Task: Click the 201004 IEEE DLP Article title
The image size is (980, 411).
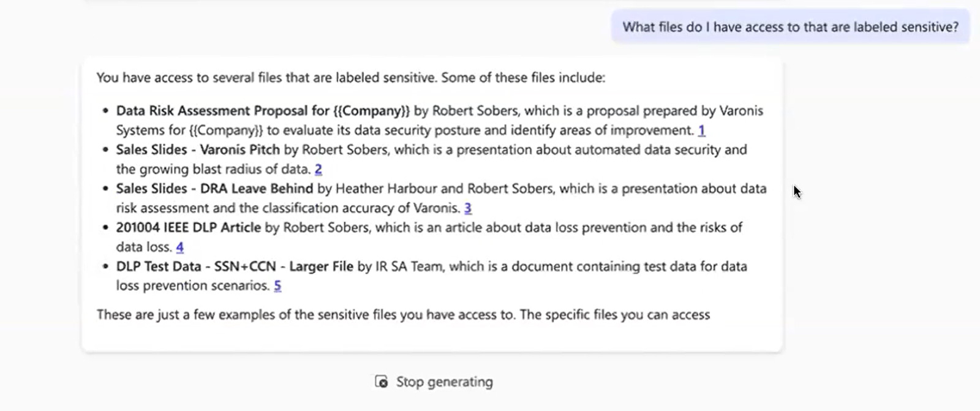Action: click(189, 228)
